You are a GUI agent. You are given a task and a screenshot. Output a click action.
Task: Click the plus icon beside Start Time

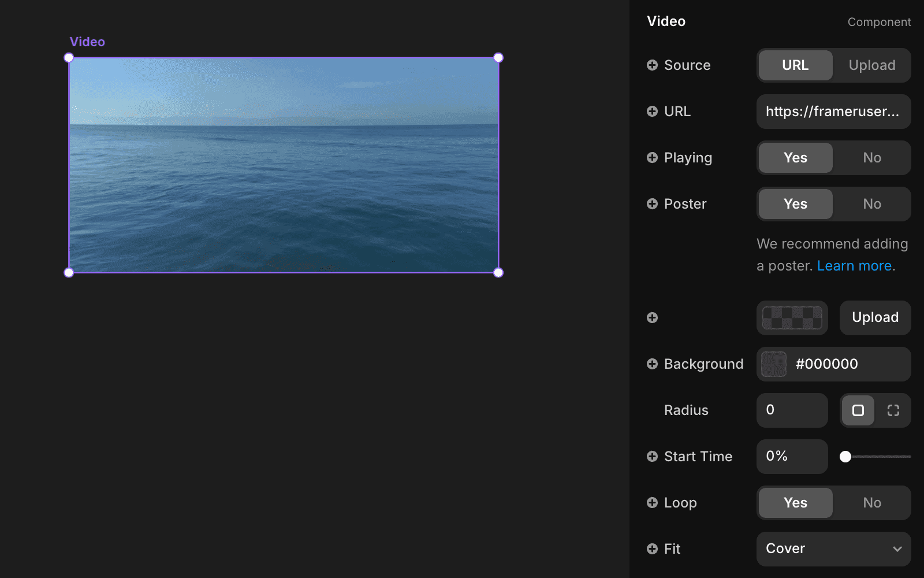click(652, 456)
